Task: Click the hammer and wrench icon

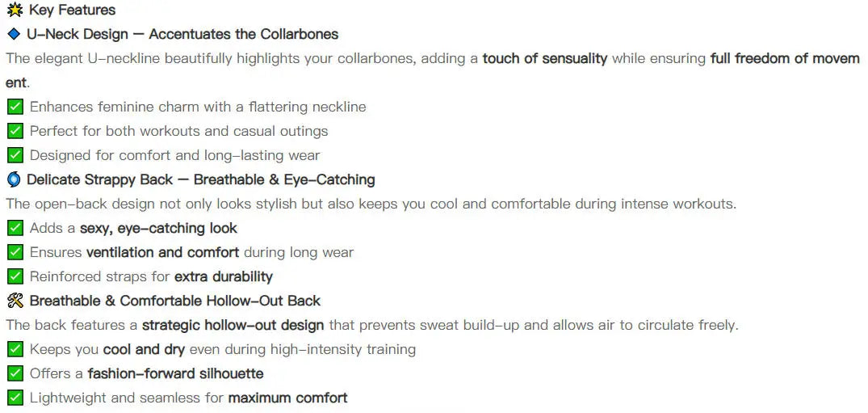Action: (x=15, y=301)
